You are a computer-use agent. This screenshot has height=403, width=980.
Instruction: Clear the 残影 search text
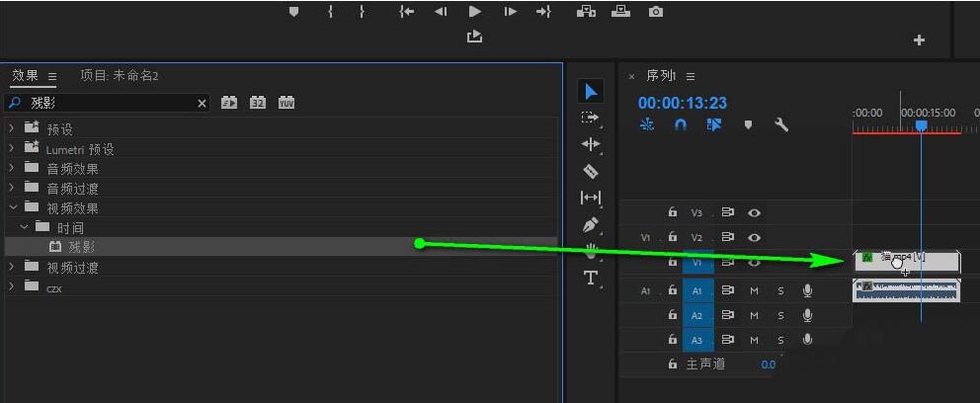click(x=202, y=103)
